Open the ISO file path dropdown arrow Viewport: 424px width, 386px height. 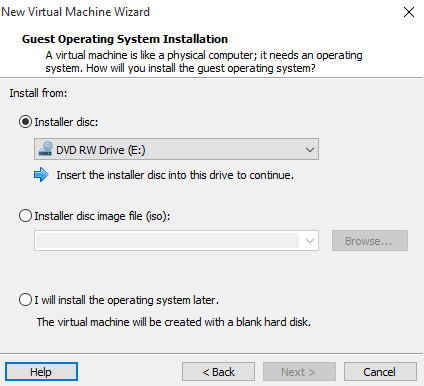coord(310,241)
